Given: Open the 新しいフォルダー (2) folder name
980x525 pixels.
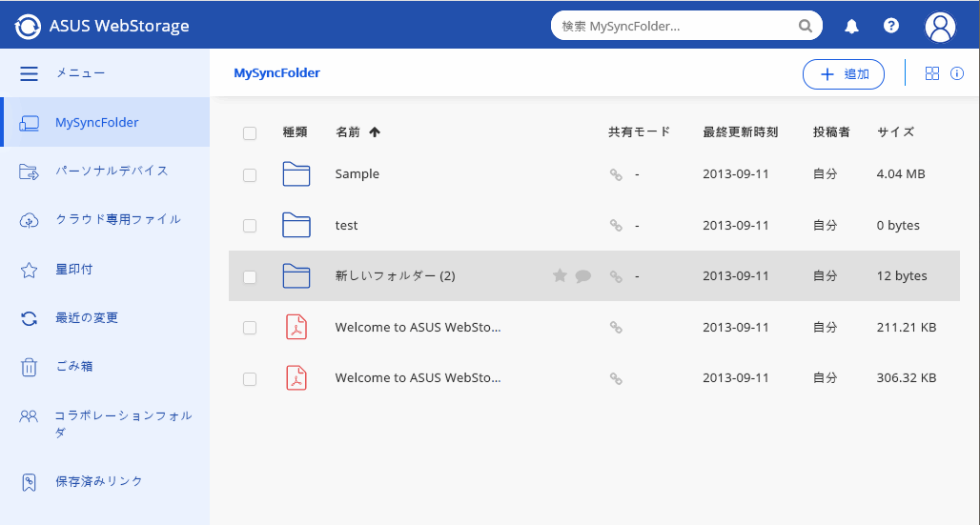Looking at the screenshot, I should point(395,275).
